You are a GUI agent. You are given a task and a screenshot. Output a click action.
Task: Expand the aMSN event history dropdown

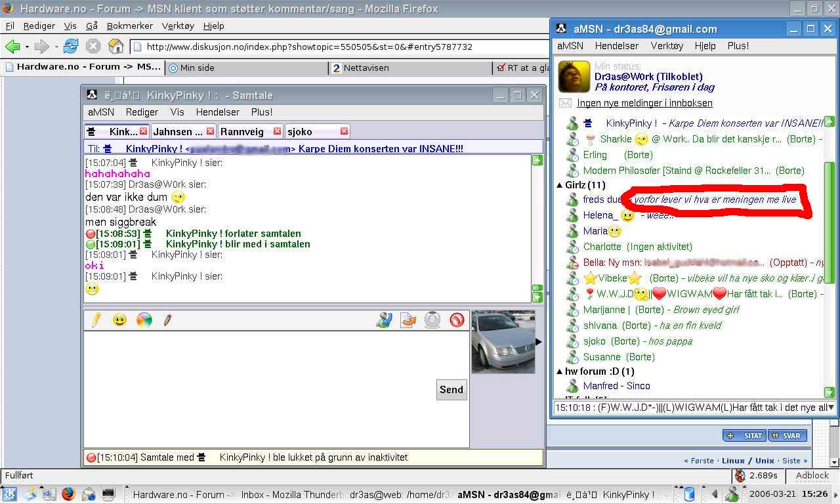831,408
